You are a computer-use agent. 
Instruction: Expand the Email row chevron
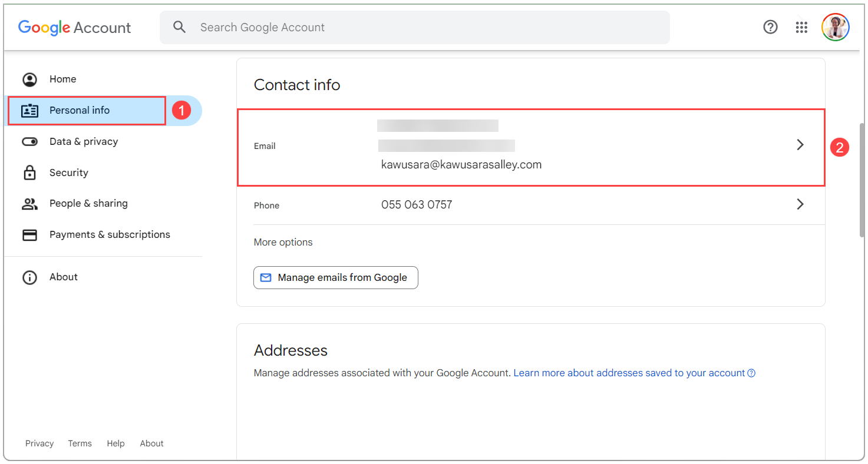(x=800, y=145)
